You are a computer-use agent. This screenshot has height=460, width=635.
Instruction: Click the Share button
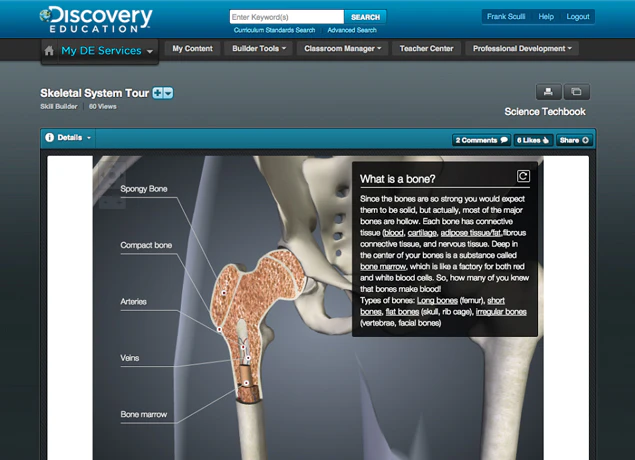(574, 140)
